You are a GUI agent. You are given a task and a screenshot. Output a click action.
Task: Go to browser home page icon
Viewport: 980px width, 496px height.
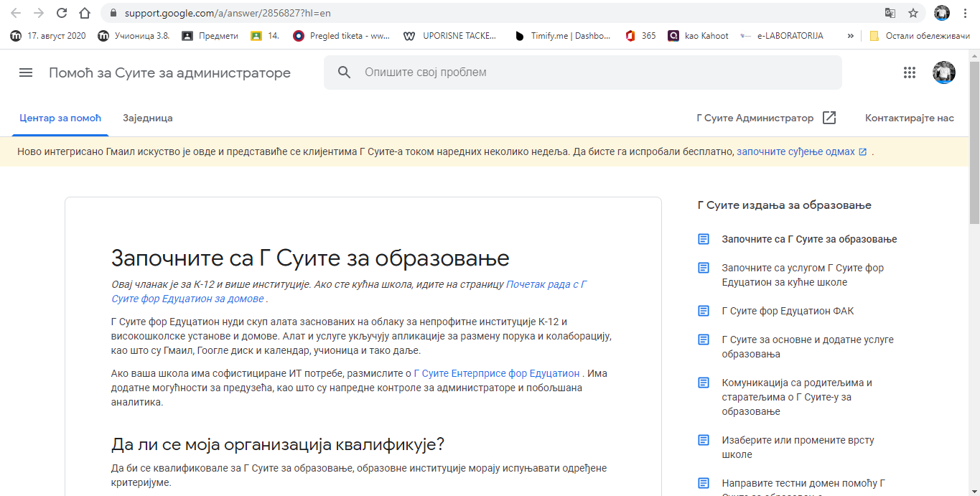(x=85, y=13)
